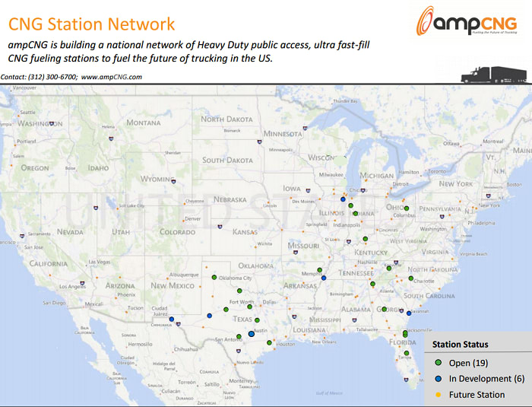Click the 'Future Station' legend label
This screenshot has width=532, height=407.
tap(477, 395)
